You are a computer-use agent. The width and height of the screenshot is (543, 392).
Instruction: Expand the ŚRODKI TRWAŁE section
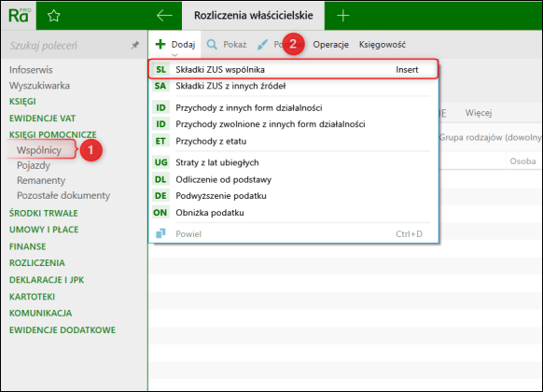click(x=44, y=213)
